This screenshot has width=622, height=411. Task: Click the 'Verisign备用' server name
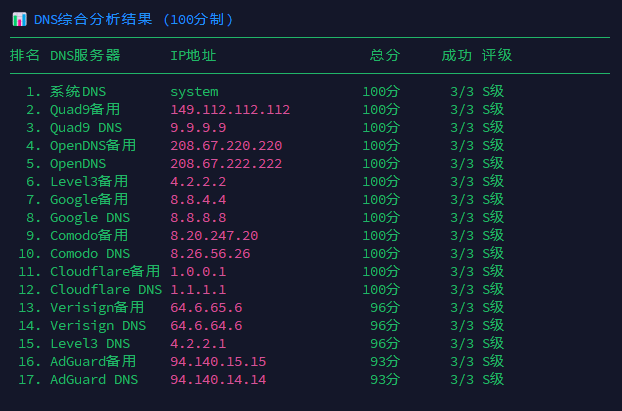pyautogui.click(x=97, y=308)
